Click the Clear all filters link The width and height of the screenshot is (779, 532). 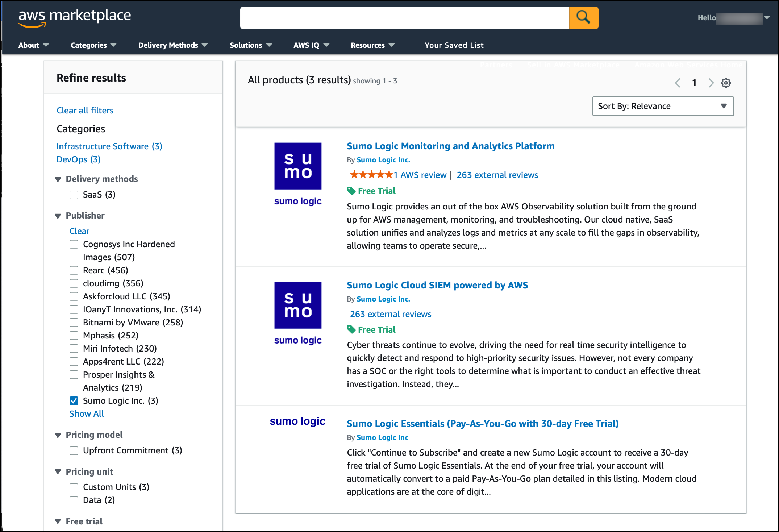pos(84,110)
